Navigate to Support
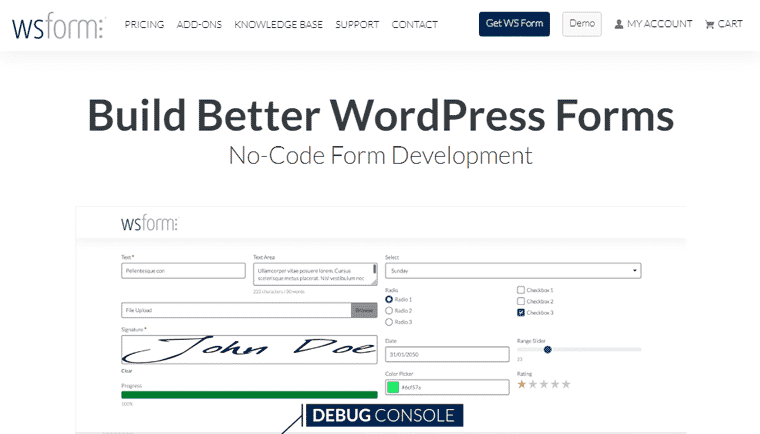Image resolution: width=760 pixels, height=434 pixels. pyautogui.click(x=357, y=24)
